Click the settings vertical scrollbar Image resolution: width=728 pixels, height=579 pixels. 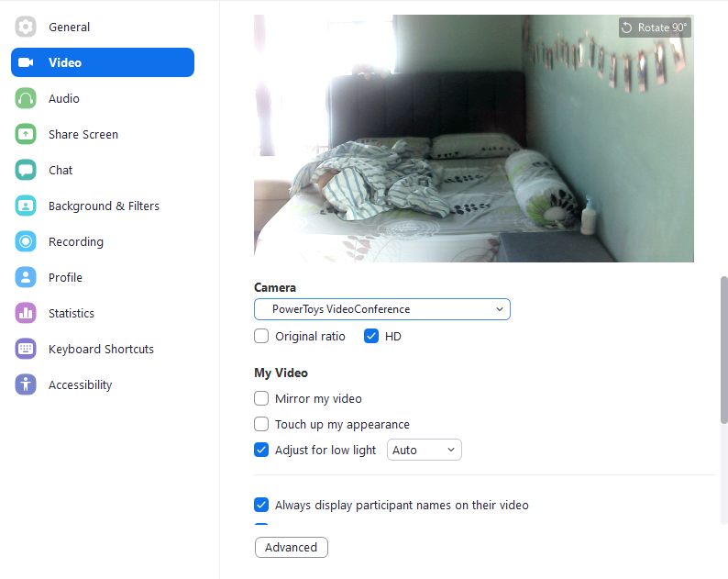[723, 350]
